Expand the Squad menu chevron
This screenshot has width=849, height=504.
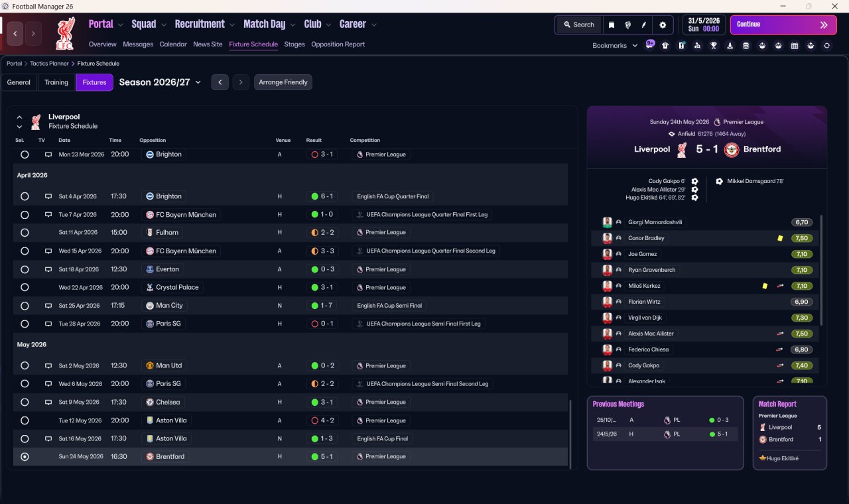(163, 25)
